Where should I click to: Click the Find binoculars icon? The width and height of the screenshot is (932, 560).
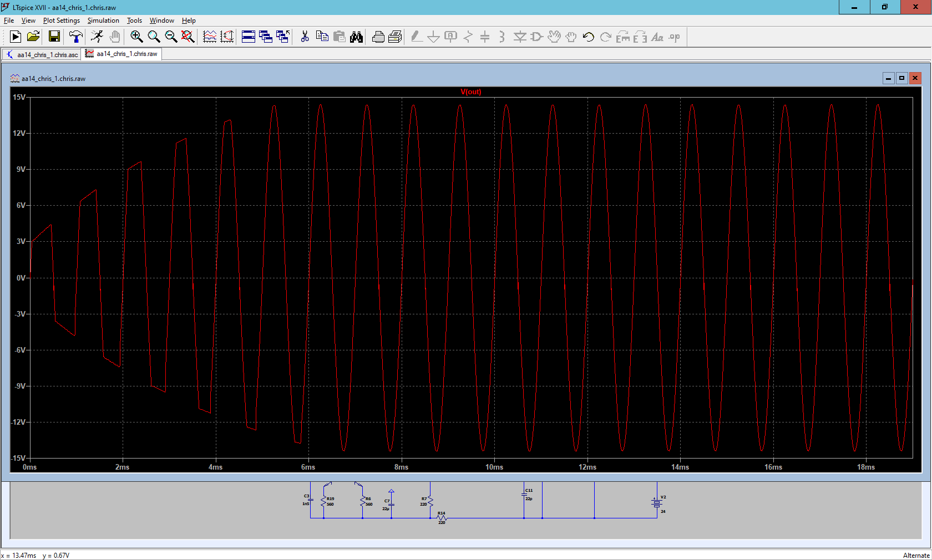click(x=357, y=37)
